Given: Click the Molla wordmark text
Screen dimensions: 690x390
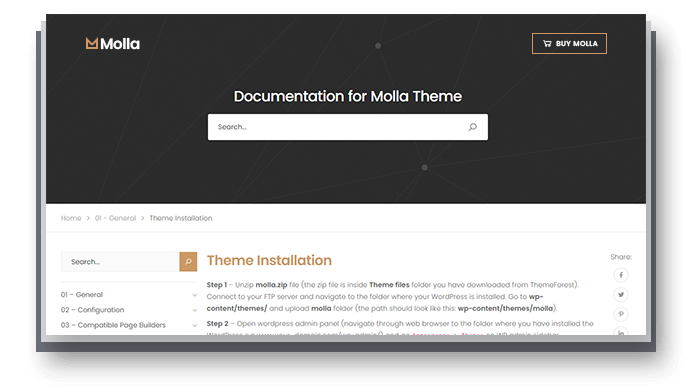Looking at the screenshot, I should (120, 44).
